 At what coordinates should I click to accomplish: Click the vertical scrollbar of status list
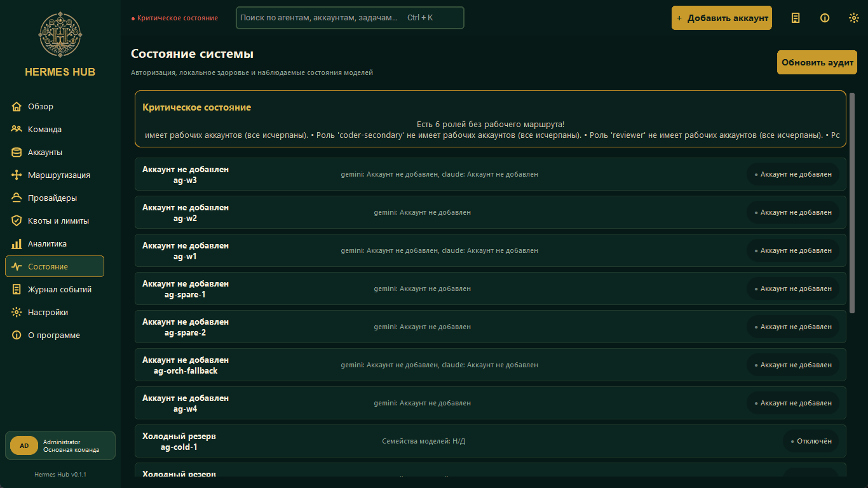pos(852,203)
